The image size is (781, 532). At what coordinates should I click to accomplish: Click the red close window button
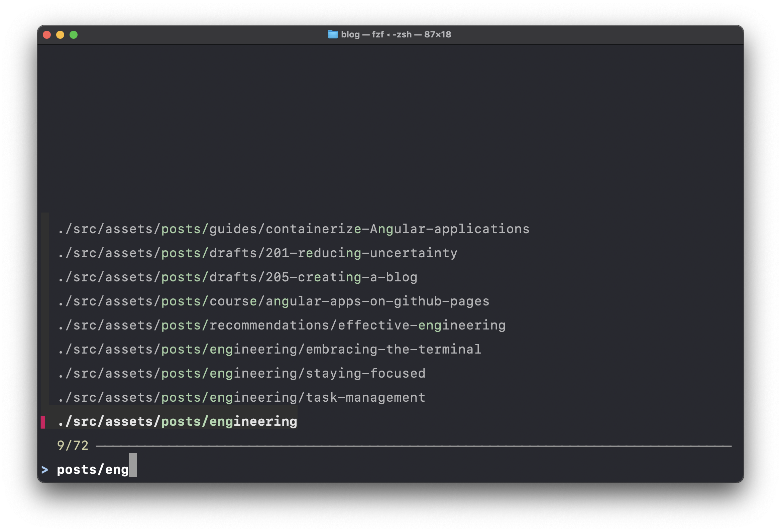47,35
